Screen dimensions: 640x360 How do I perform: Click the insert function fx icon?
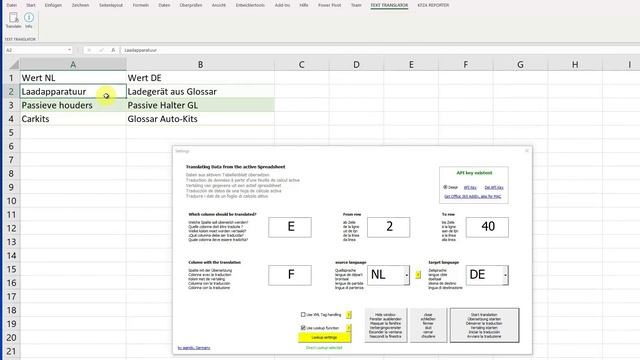click(x=113, y=50)
